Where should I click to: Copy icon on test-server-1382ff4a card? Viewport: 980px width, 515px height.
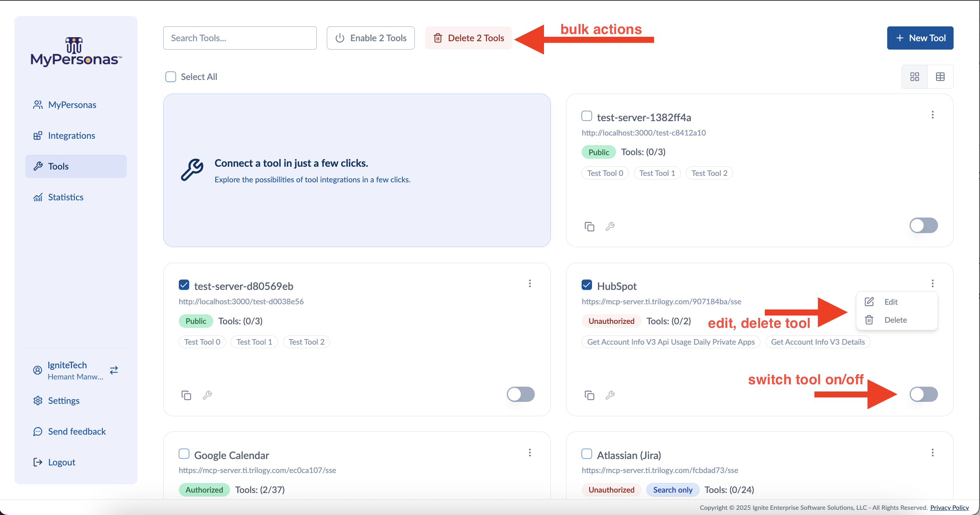589,226
